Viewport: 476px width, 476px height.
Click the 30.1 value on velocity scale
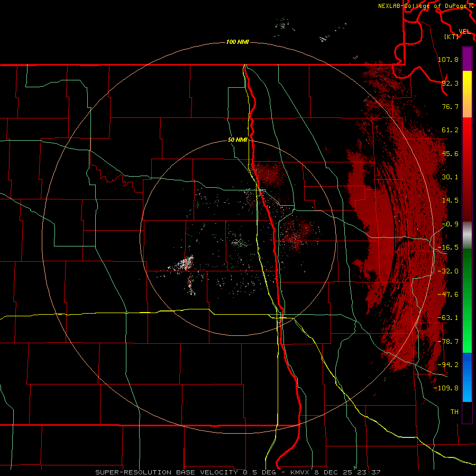point(450,177)
